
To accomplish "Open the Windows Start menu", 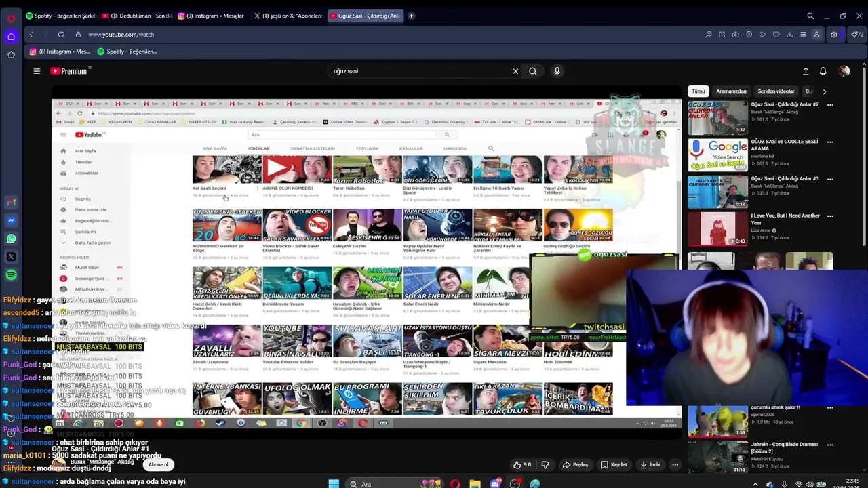I will point(334,484).
